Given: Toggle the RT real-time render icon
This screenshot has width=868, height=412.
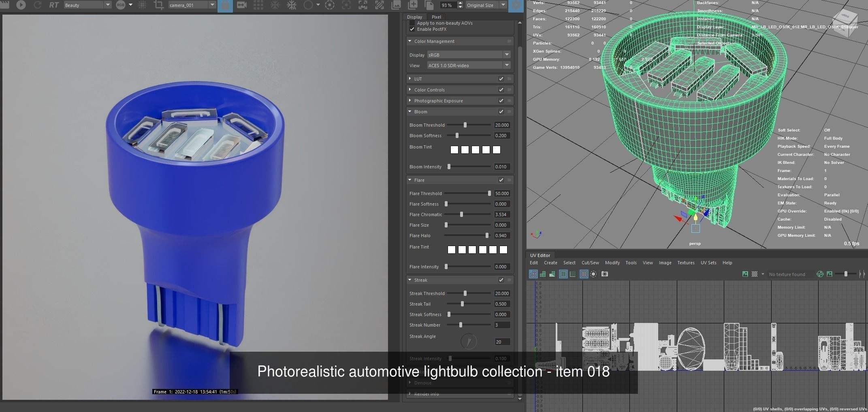Looking at the screenshot, I should (54, 5).
